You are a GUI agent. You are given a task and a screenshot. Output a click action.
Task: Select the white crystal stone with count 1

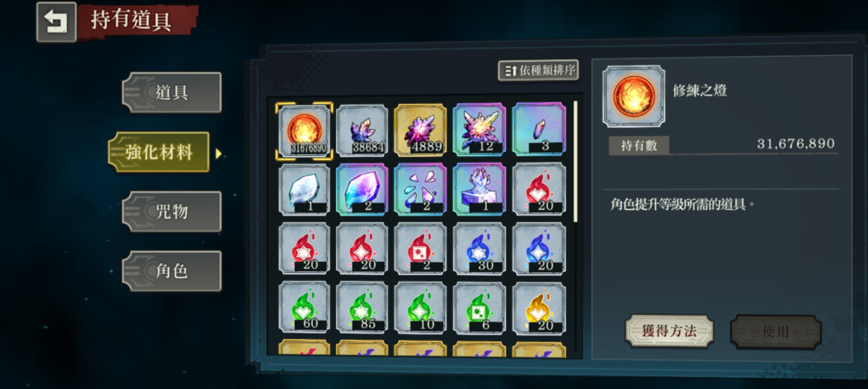click(x=305, y=190)
